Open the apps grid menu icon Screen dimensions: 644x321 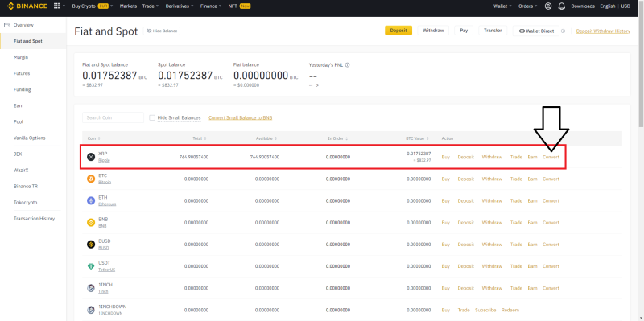pos(56,6)
